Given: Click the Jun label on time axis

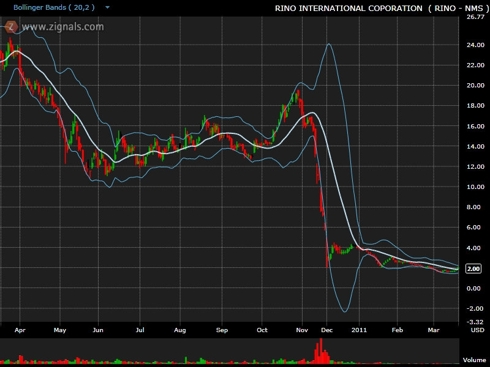Looking at the screenshot, I should pos(98,330).
